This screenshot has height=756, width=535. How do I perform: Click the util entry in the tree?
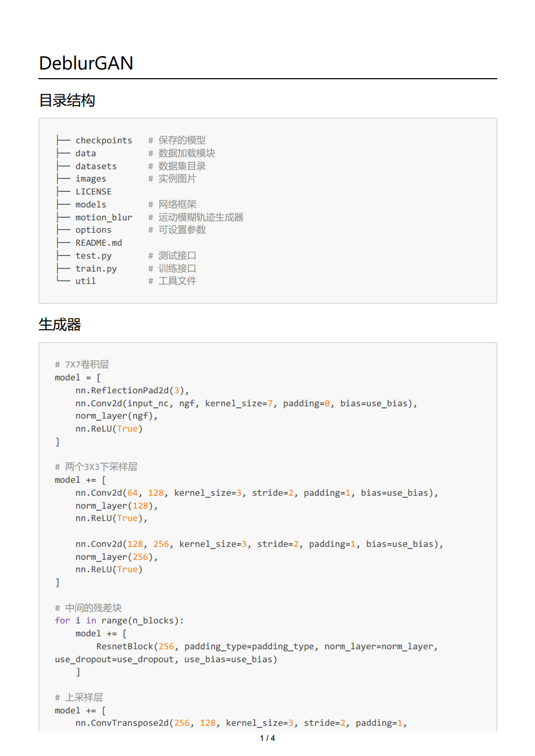tap(85, 281)
